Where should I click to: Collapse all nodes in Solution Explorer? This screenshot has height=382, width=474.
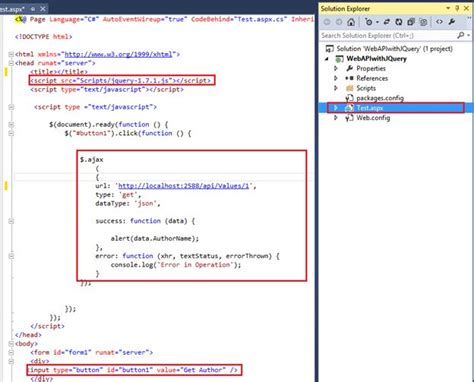pyautogui.click(x=411, y=22)
